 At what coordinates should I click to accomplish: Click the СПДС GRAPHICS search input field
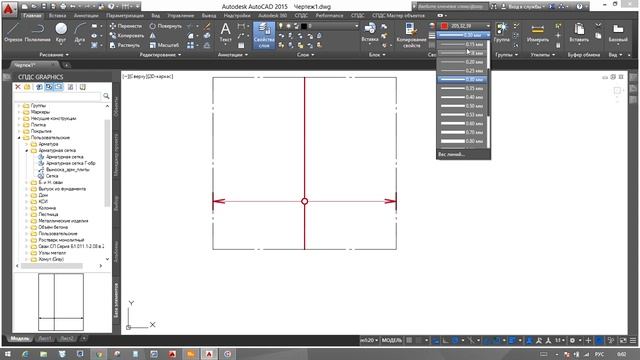coord(57,96)
